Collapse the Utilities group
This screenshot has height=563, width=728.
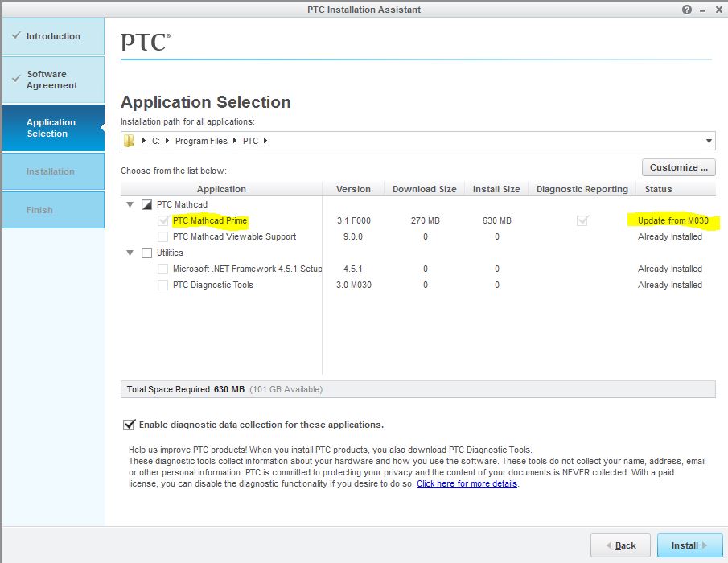130,253
